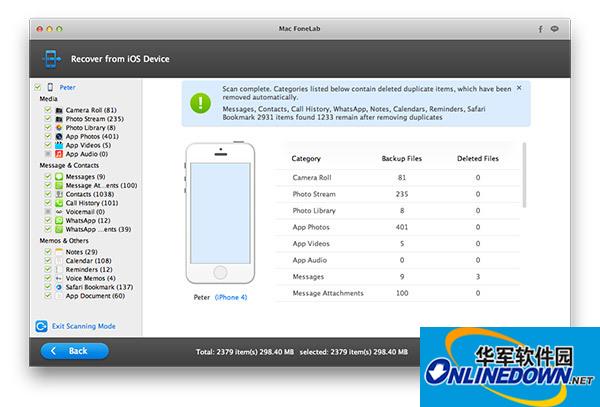Screen dimensions: 600x407
Task: Click the App Photos icon
Action: pyautogui.click(x=59, y=137)
